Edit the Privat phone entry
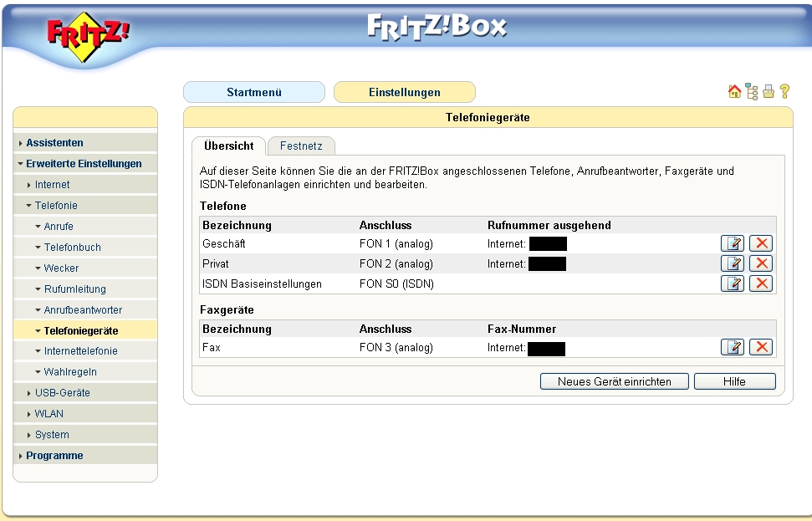The width and height of the screenshot is (812, 521). (733, 263)
